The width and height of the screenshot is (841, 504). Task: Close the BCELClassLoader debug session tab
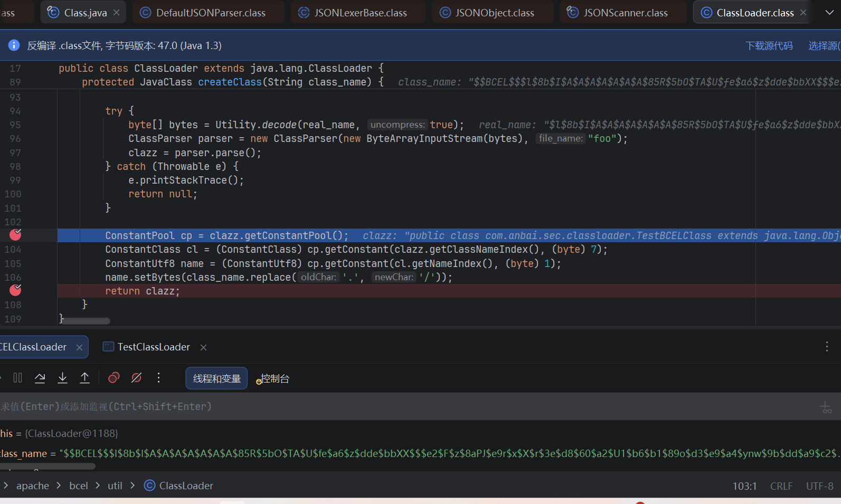pyautogui.click(x=79, y=347)
